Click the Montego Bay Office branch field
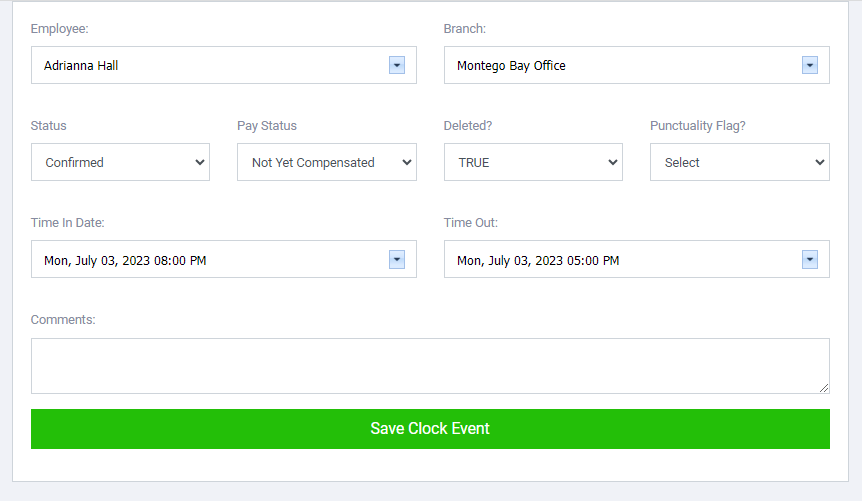 [x=622, y=65]
